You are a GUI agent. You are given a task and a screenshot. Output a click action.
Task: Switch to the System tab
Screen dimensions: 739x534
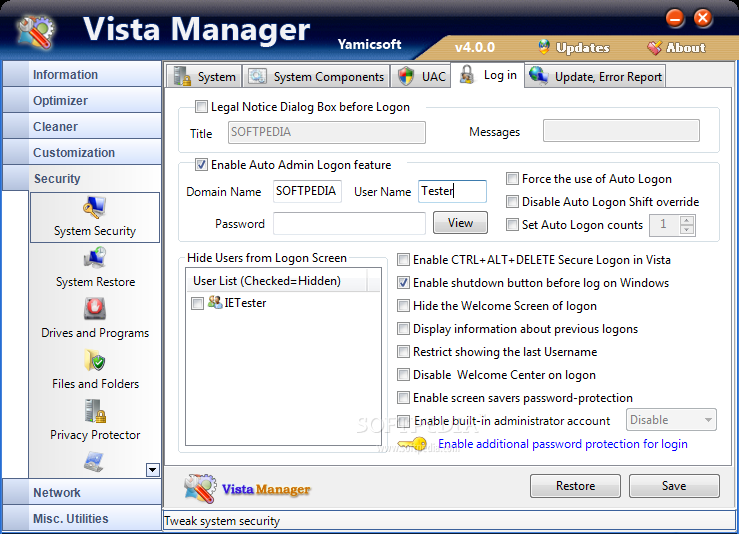tap(204, 76)
